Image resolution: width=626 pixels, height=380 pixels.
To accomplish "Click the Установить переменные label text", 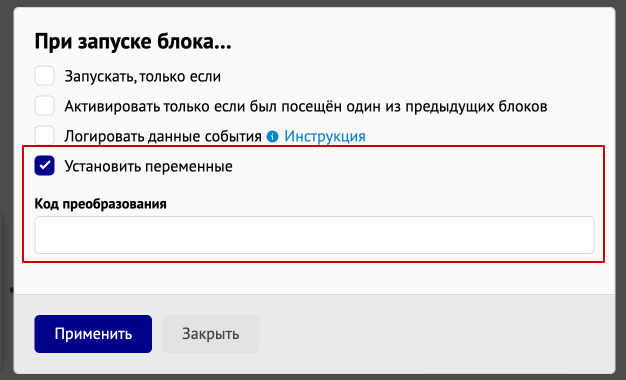I will click(149, 166).
